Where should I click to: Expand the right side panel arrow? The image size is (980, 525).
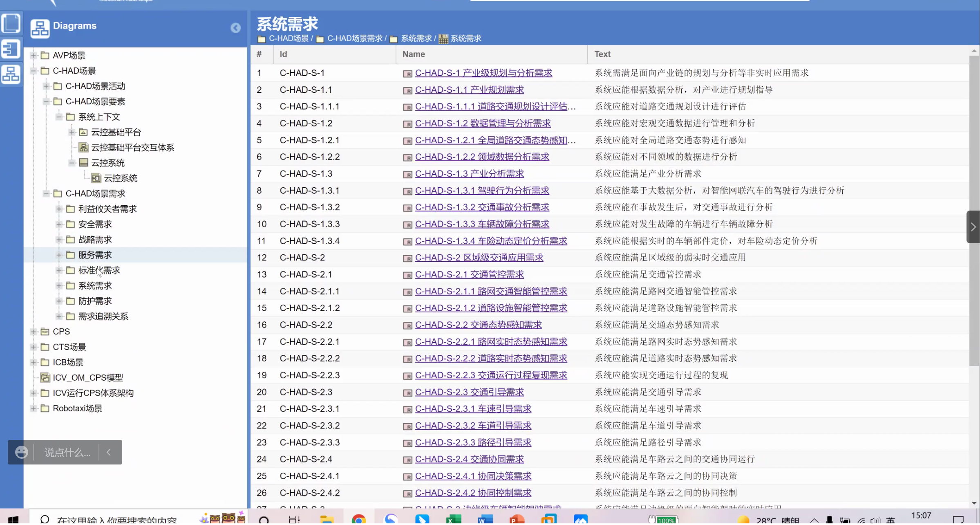(973, 227)
